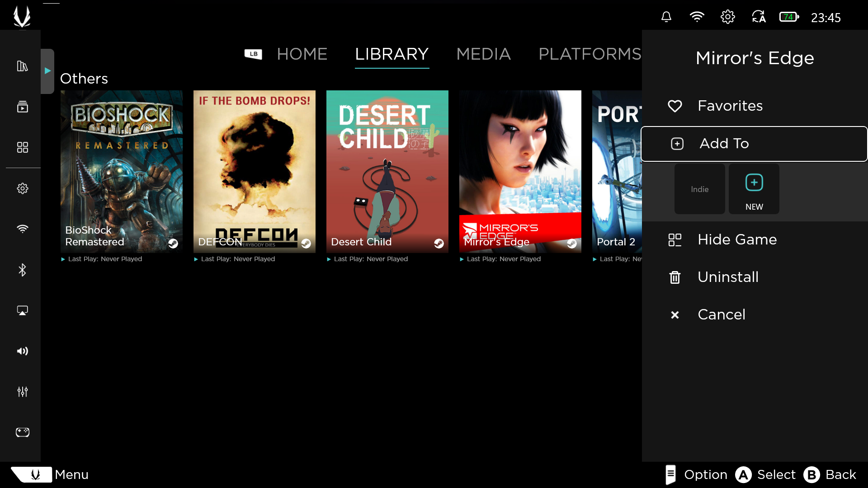This screenshot has height=488, width=868.
Task: Select Mirror's Edge game cover
Action: (520, 171)
